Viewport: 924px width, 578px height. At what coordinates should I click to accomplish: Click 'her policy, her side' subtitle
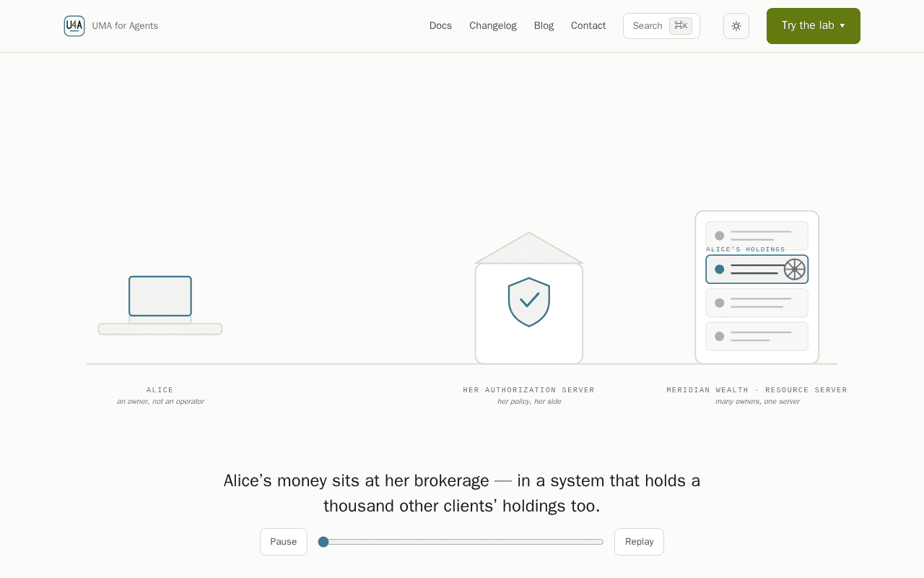pos(529,402)
